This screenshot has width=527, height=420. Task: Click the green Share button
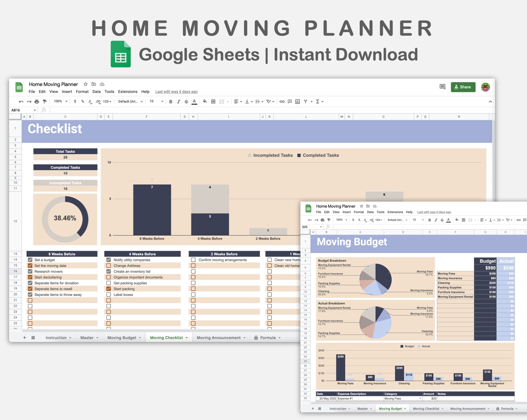pos(463,87)
